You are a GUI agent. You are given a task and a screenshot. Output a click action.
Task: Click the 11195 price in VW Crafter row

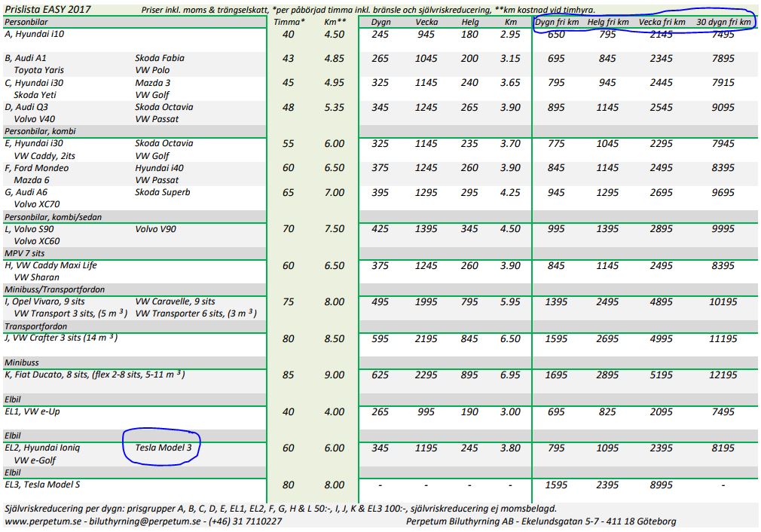[x=723, y=339]
